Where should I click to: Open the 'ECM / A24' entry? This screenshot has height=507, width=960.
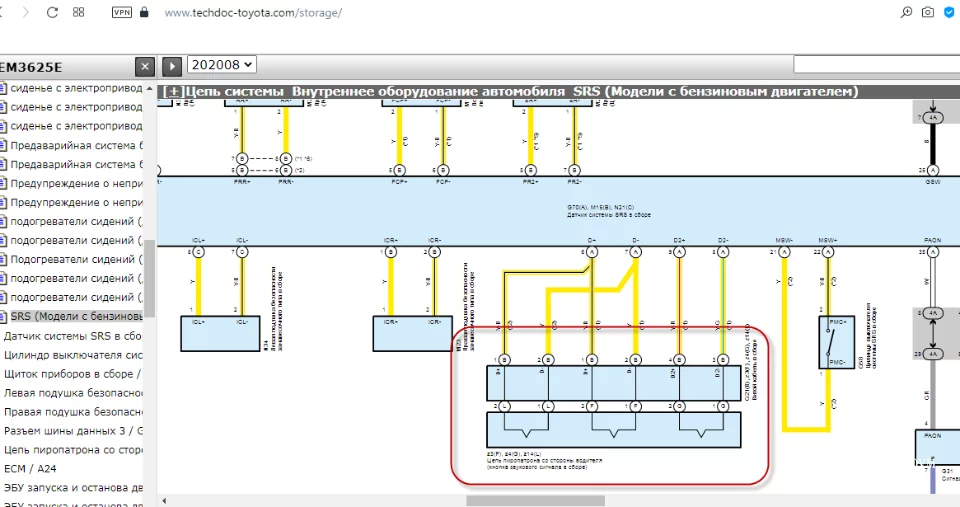coord(28,468)
